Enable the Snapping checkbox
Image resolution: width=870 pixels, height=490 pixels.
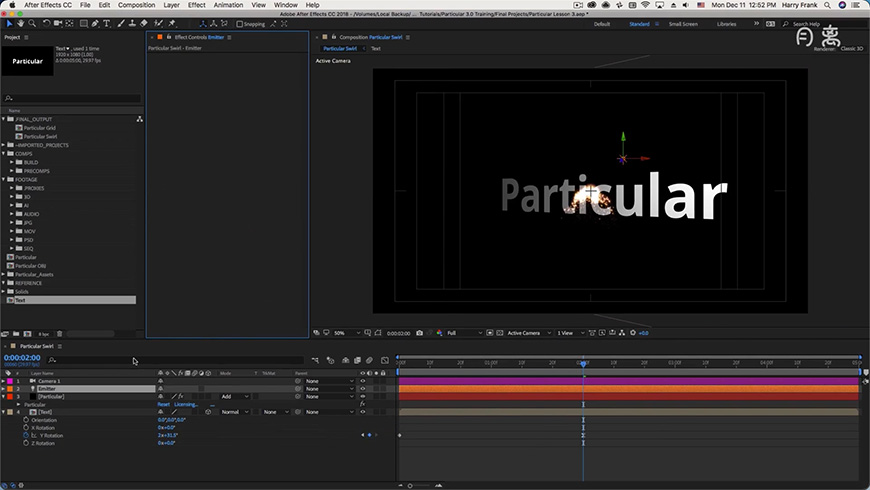click(x=240, y=24)
